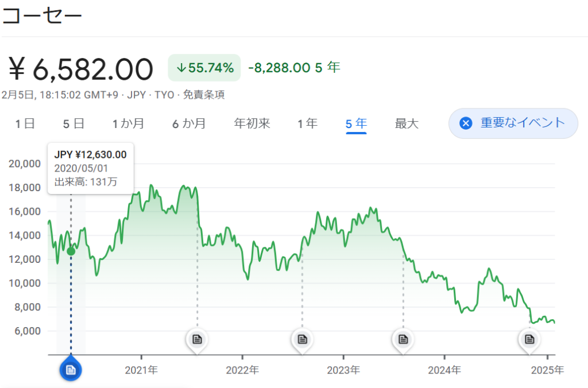The height and width of the screenshot is (388, 588).
Task: Select the 5日 chart range
Action: 73,123
